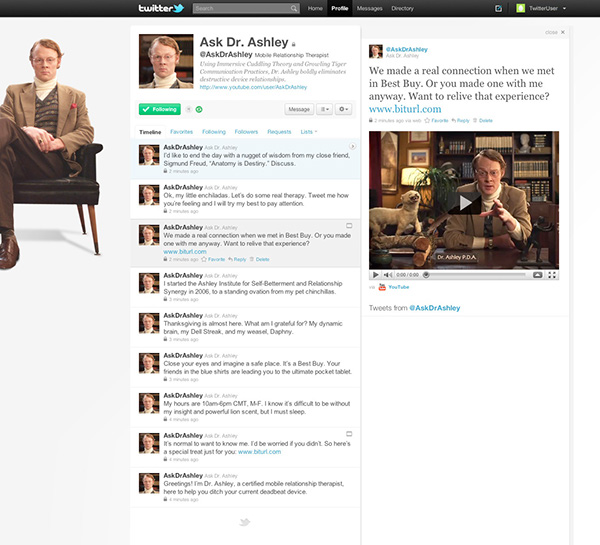Click Reply on timeline Best Buy tweet
The width and height of the screenshot is (600, 545).
(x=237, y=259)
